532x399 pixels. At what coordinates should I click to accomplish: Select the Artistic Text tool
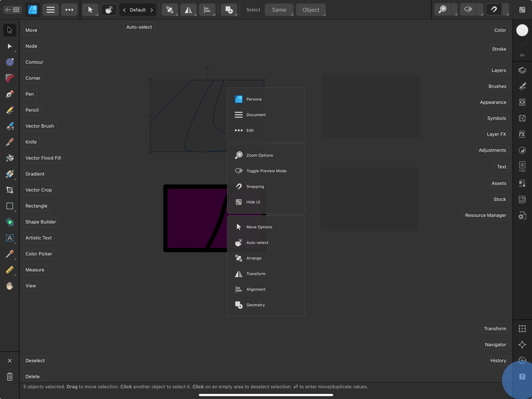10,238
